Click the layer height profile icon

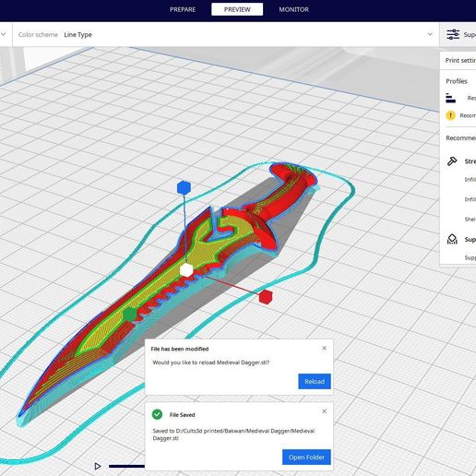pyautogui.click(x=451, y=98)
